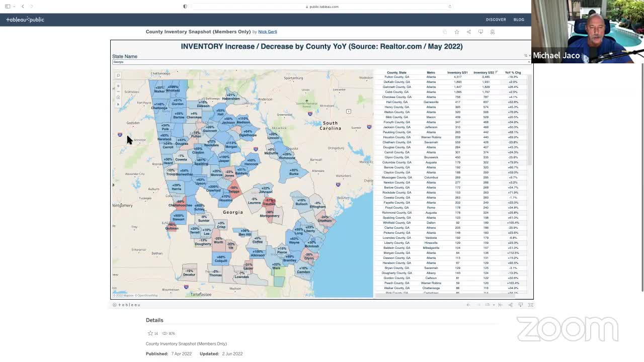Click the Inventory 5/21 column header
This screenshot has width=644, height=362.
[457, 72]
